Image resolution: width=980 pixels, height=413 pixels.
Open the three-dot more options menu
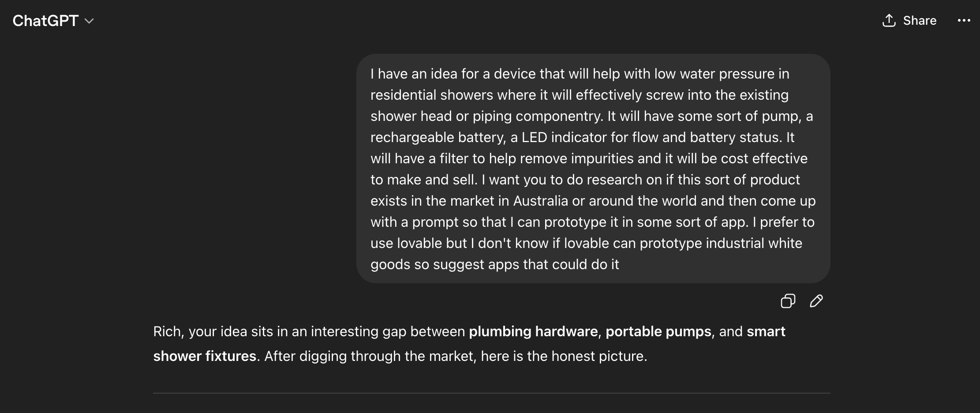coord(964,21)
